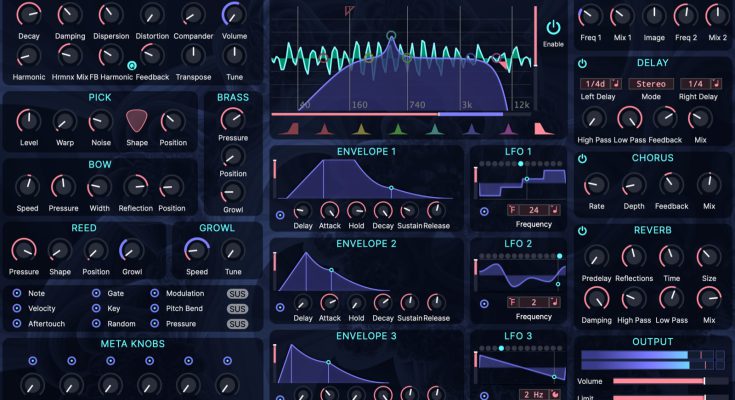735x400 pixels.
Task: Click the Reed Pressure knob
Action: (24, 250)
